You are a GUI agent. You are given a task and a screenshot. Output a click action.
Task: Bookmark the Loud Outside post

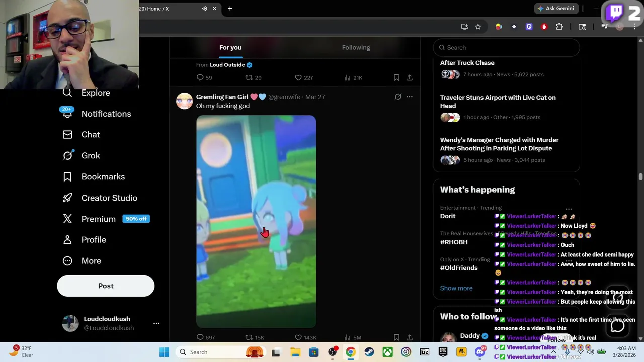(396, 78)
